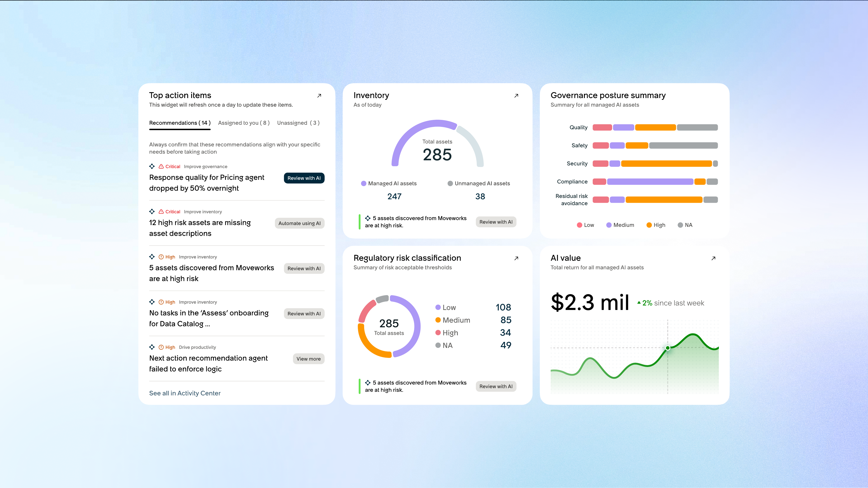Click View more button
868x488 pixels.
coord(309,359)
